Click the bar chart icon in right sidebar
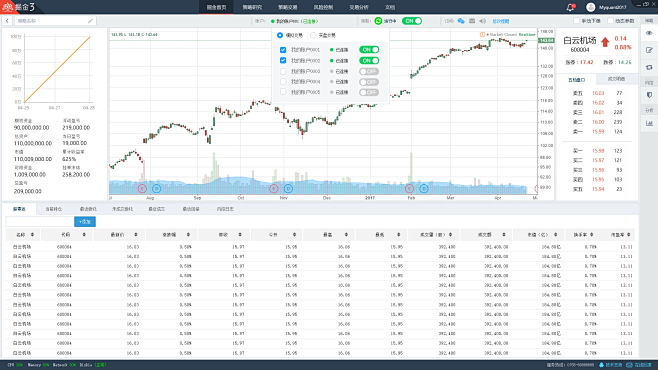The width and height of the screenshot is (658, 370). point(649,123)
